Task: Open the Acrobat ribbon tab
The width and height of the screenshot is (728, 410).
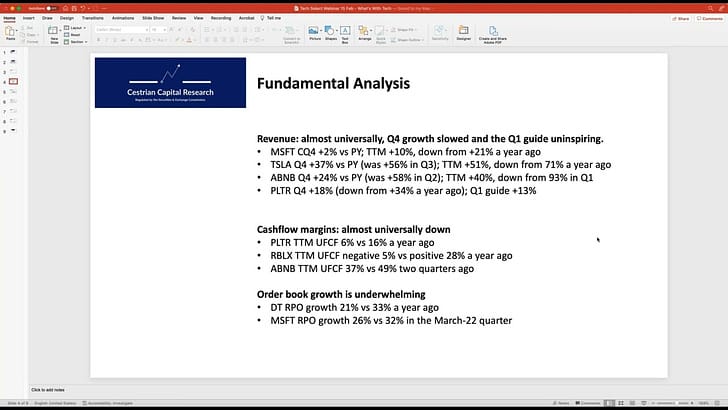Action: click(x=247, y=18)
